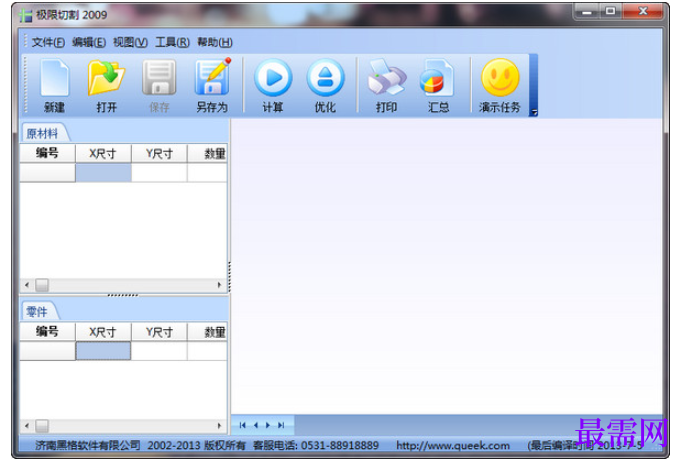Open the 工具(R) menu
The width and height of the screenshot is (687, 464).
point(172,42)
